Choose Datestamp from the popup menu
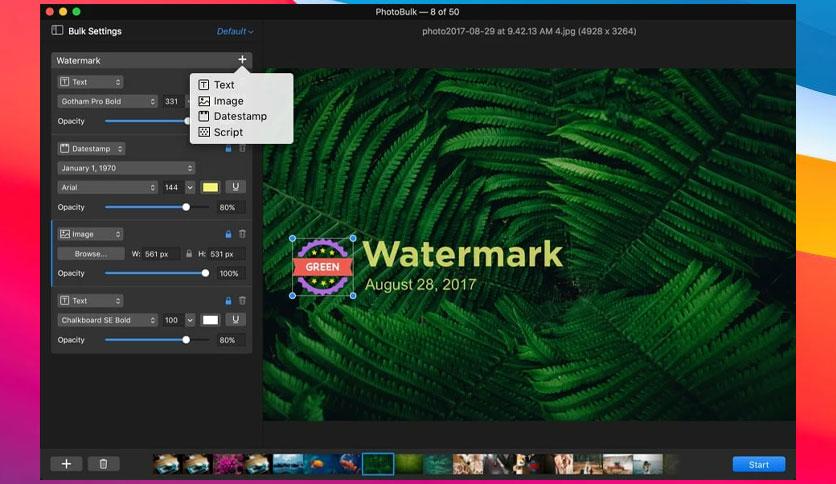Viewport: 836px width, 484px height. 241,116
